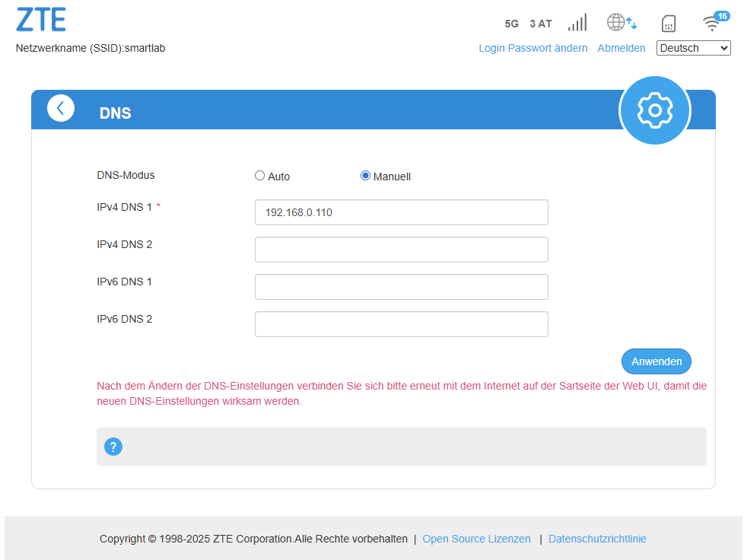Click the signal strength bars icon
Screen dimensions: 744x560
[x=577, y=23]
